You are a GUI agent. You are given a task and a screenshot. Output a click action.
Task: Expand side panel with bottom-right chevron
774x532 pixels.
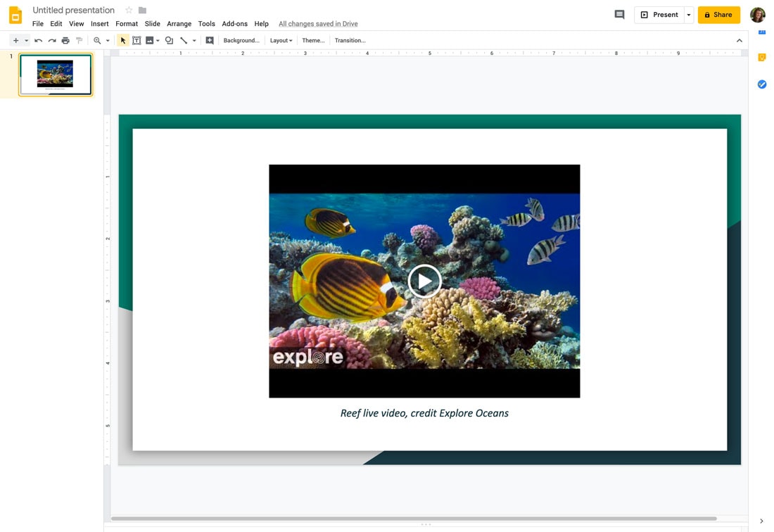(x=761, y=521)
